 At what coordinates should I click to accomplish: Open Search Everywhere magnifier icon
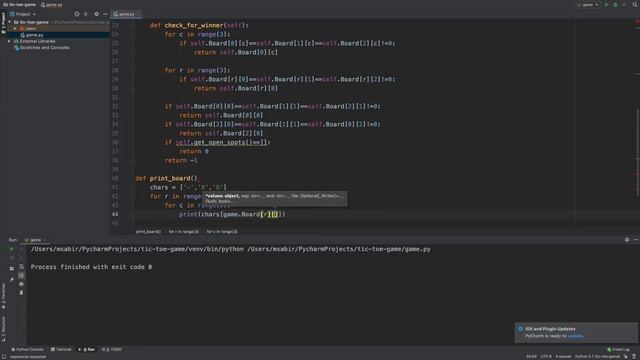635,4
